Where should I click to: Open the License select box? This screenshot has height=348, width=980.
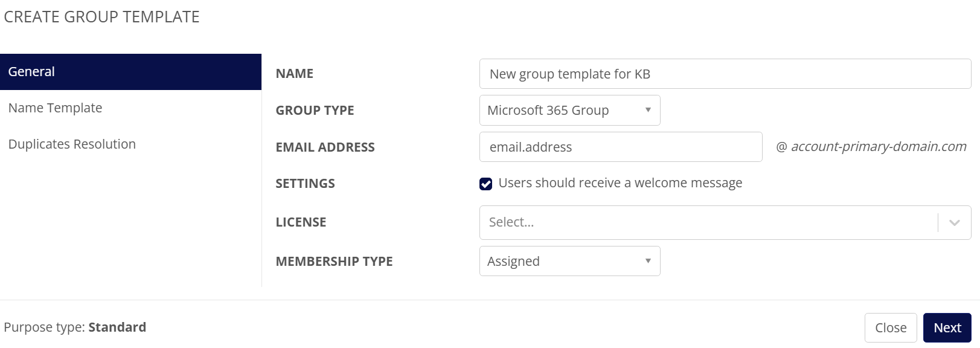point(725,222)
